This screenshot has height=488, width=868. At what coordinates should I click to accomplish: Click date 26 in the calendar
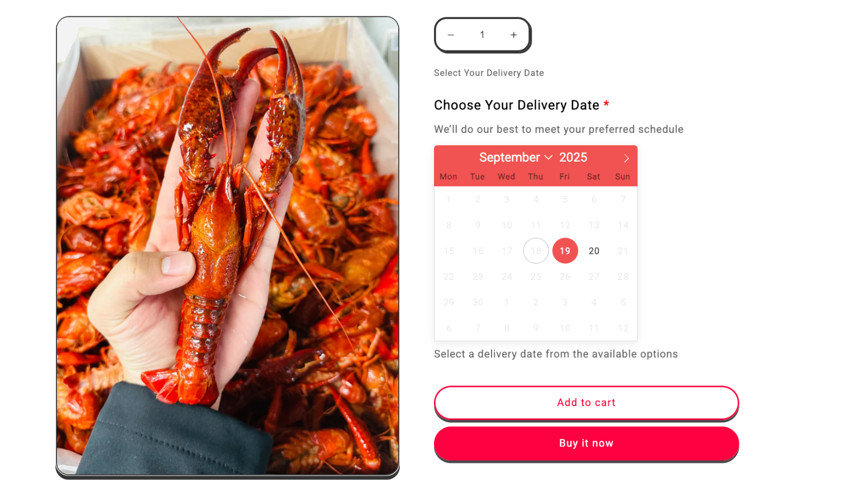pos(565,277)
